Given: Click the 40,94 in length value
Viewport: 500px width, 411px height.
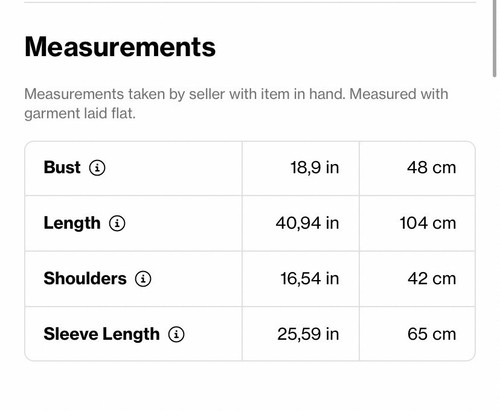Looking at the screenshot, I should [x=307, y=223].
